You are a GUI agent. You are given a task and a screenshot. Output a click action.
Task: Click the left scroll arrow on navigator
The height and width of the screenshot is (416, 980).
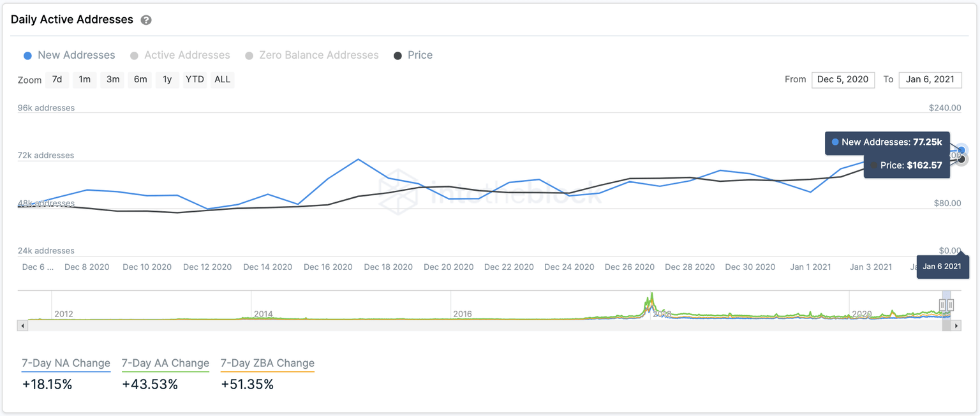22,325
